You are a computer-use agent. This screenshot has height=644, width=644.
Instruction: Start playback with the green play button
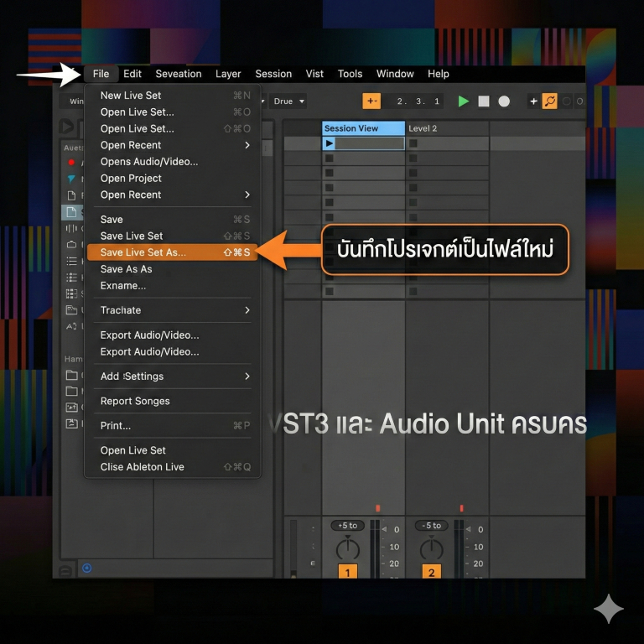[x=463, y=101]
